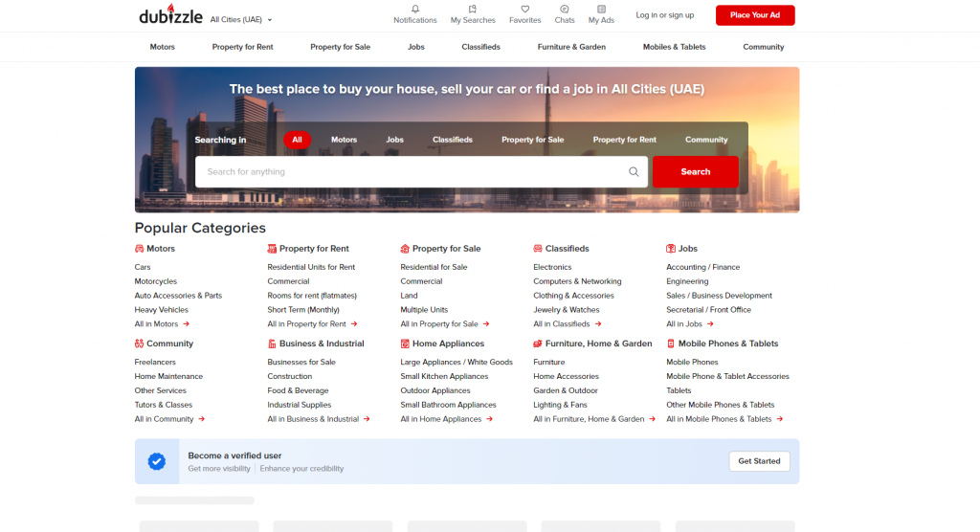Click the Classifieds category icon
The image size is (980, 532).
click(x=538, y=249)
